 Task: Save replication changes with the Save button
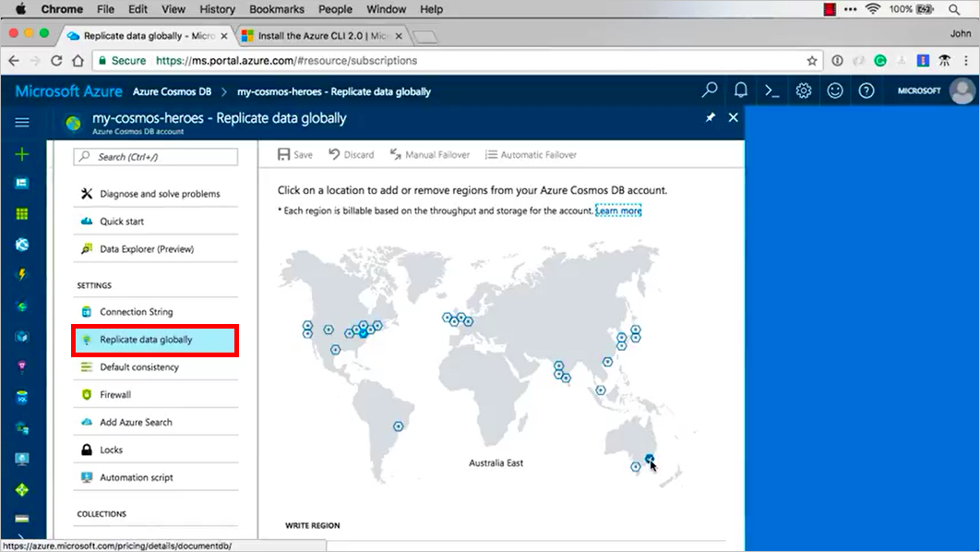293,154
